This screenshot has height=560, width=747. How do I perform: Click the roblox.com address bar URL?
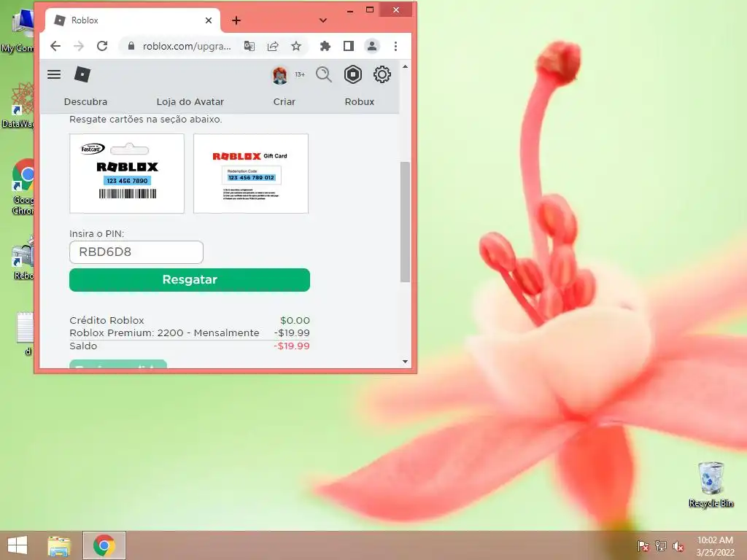187,46
